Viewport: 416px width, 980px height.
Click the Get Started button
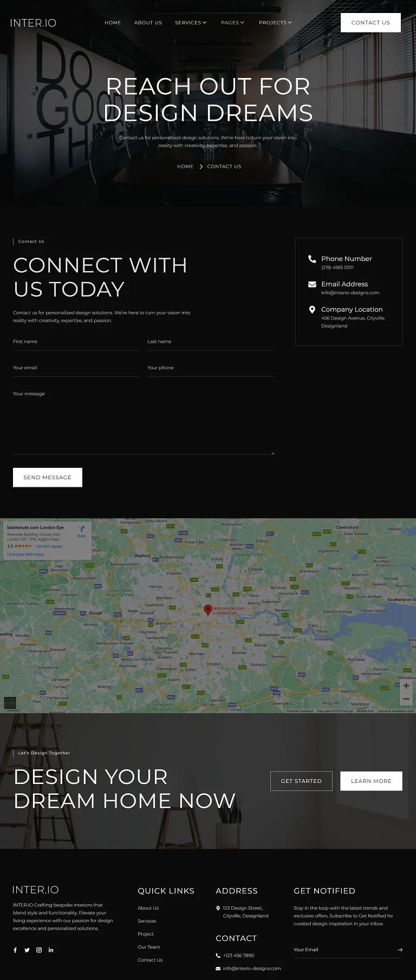(301, 781)
